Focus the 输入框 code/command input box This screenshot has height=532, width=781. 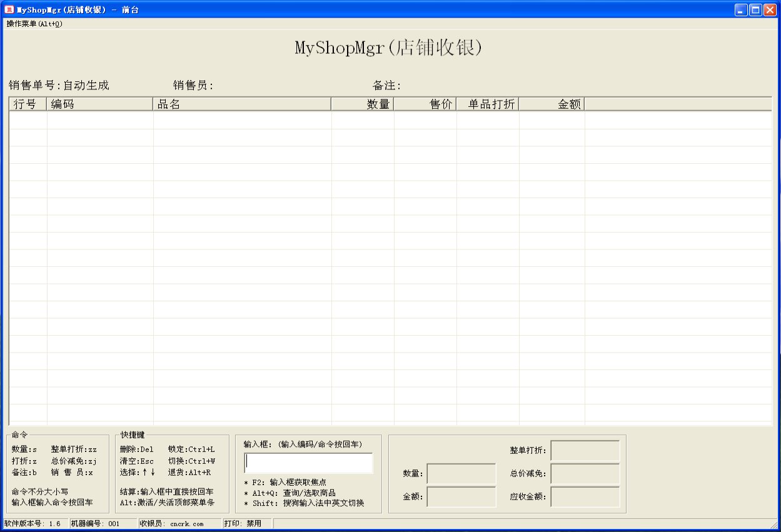pos(309,463)
